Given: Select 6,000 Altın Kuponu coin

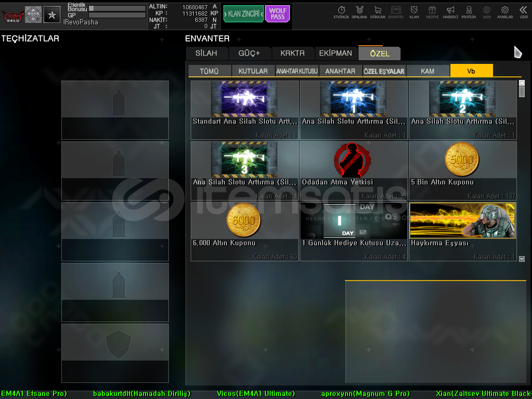Looking at the screenshot, I should pos(245,231).
